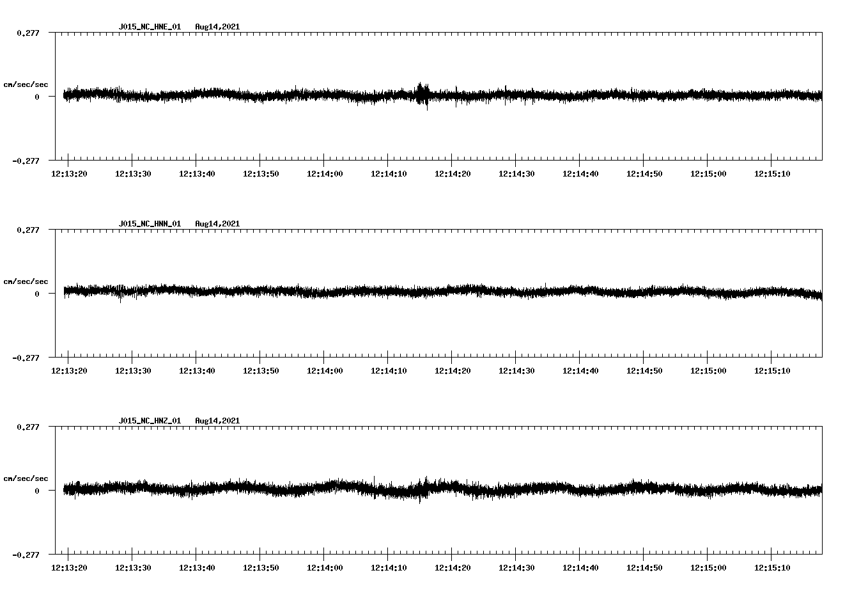Click the cm/sec/sec unit label on HNZ plot
This screenshot has width=868, height=591.
click(26, 478)
